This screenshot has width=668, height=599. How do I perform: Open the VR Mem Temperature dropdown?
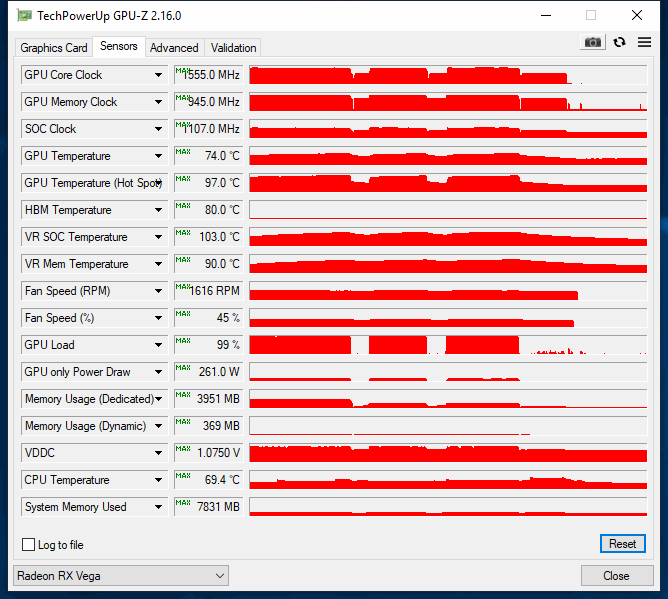click(x=158, y=264)
